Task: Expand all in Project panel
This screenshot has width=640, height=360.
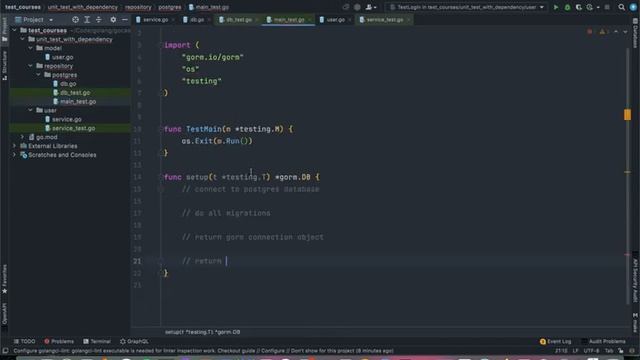Action: pyautogui.click(x=87, y=20)
